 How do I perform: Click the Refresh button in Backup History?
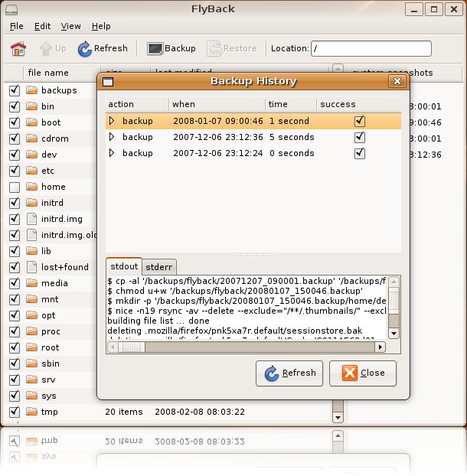coord(289,373)
